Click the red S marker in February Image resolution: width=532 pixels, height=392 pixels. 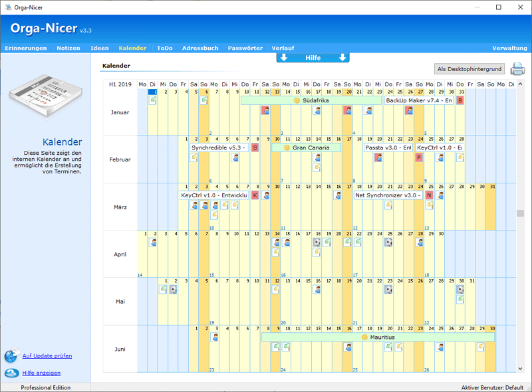point(255,147)
